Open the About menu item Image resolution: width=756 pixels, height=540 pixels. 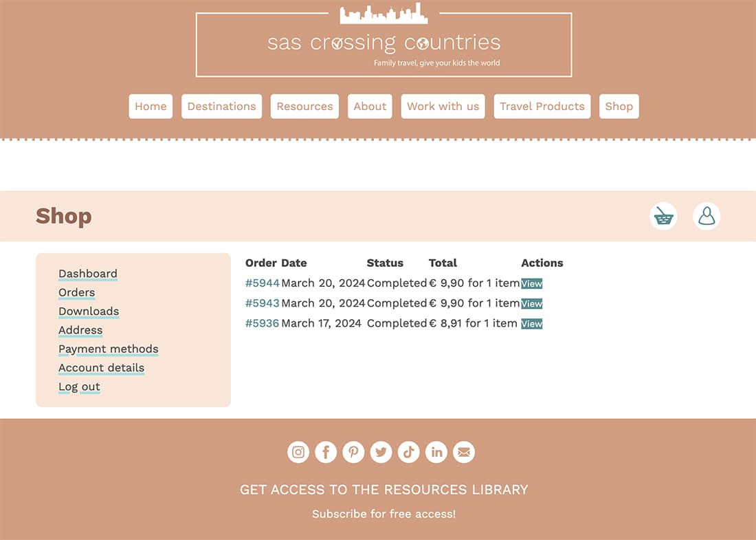[x=370, y=106]
